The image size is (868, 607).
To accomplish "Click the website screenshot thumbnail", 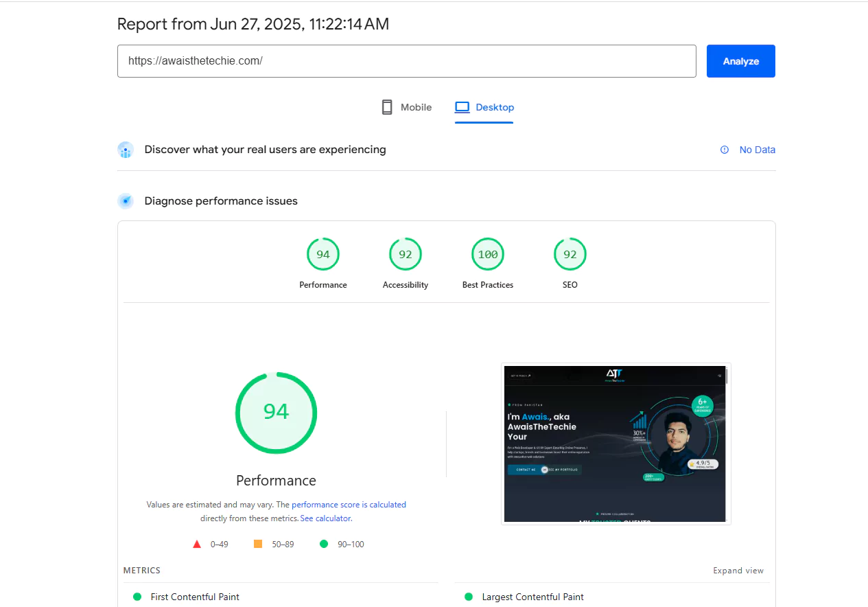I will pos(615,444).
